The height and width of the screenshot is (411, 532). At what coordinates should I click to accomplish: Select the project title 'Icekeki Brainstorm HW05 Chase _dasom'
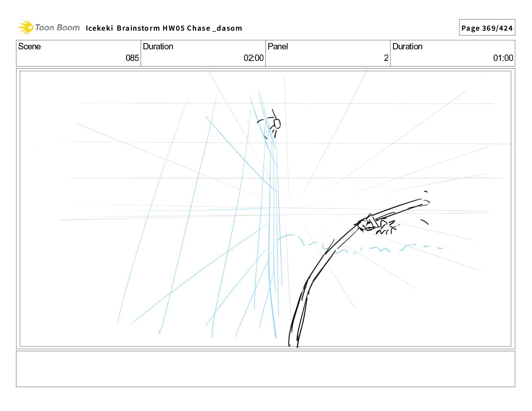pos(164,28)
